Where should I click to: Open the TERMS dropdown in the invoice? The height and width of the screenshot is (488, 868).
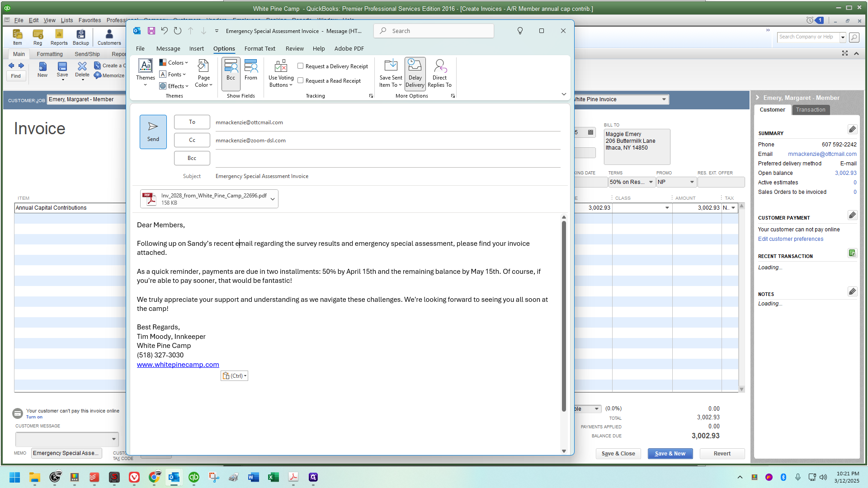(x=651, y=182)
